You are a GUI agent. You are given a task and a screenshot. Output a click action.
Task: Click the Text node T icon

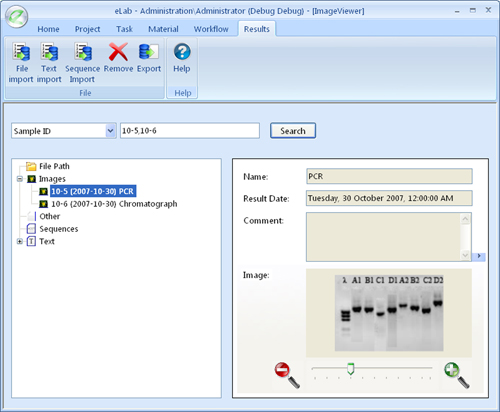pos(31,241)
